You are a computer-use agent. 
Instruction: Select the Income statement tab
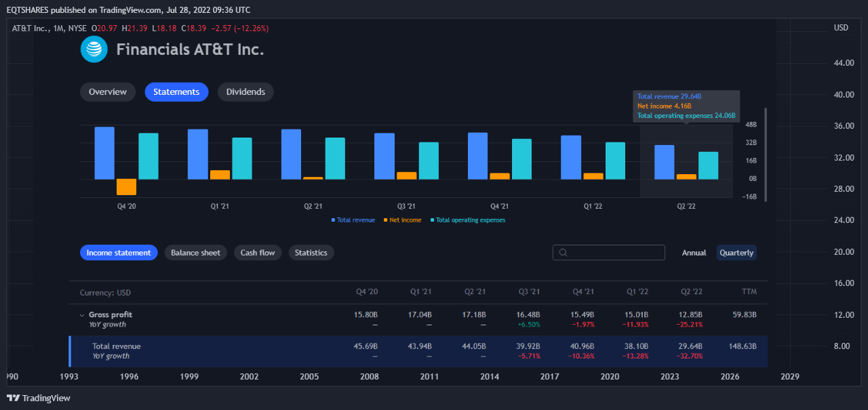[x=119, y=253]
